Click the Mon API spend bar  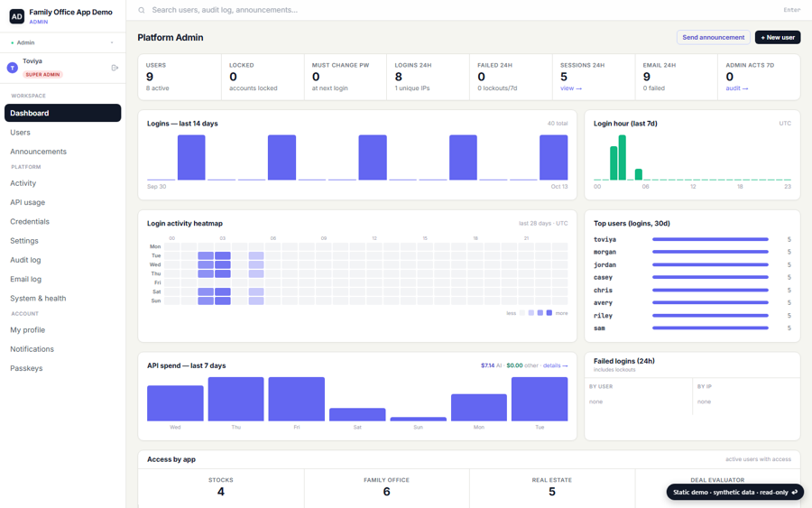[x=479, y=408]
